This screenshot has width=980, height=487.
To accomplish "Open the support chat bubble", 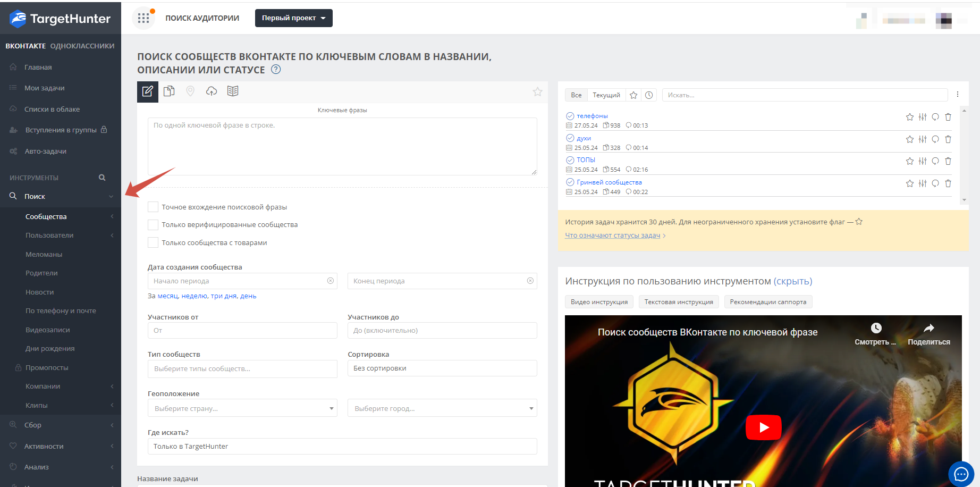I will point(961,474).
